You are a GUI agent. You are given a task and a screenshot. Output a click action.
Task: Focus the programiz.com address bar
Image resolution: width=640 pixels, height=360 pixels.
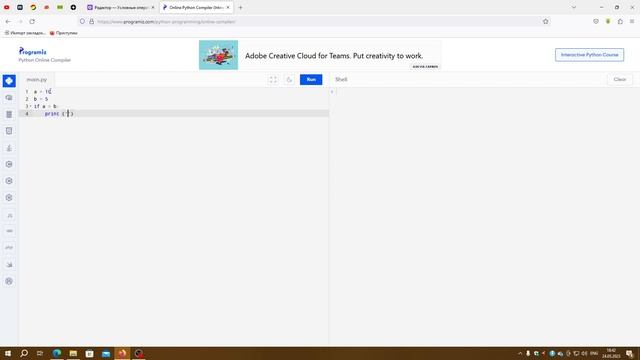pos(314,21)
